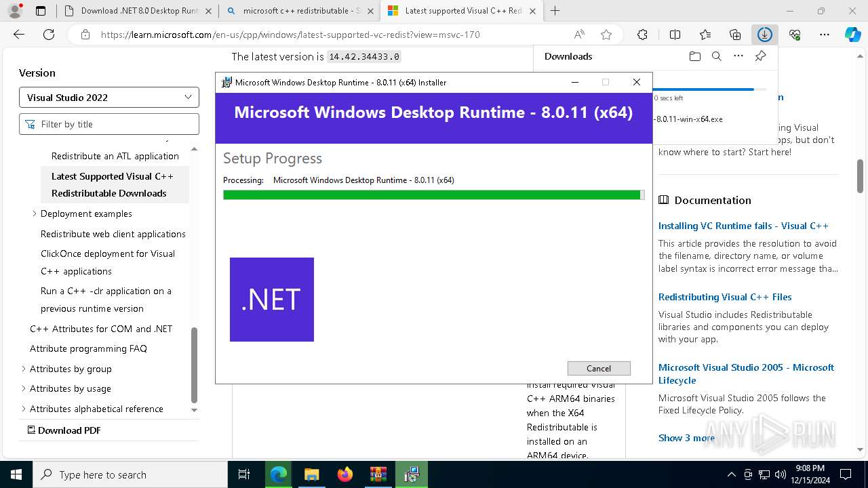This screenshot has height=488, width=868.
Task: Expand Attributes alphabetical reference
Action: tap(24, 409)
